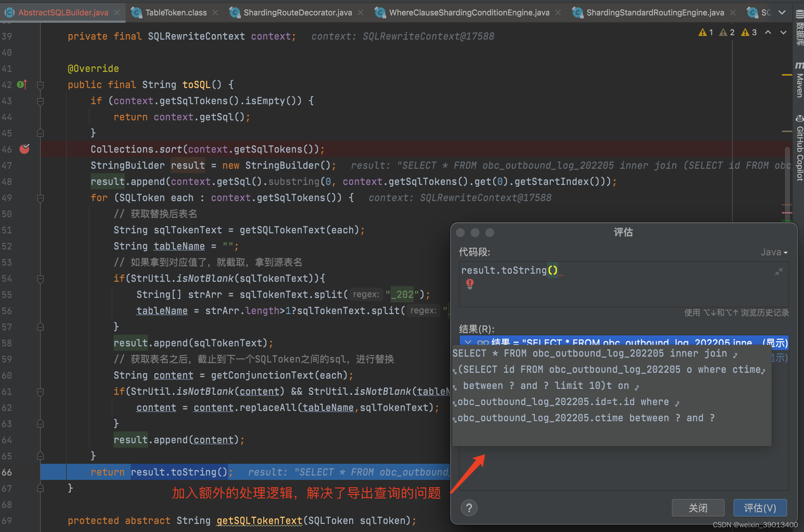Collapse the fold marker at line 61
The image size is (804, 532).
tap(40, 392)
